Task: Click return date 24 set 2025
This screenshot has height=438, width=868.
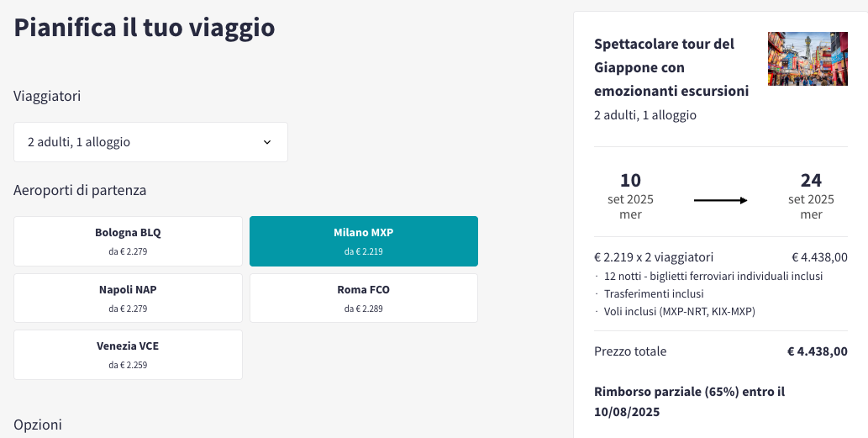Action: pyautogui.click(x=811, y=196)
